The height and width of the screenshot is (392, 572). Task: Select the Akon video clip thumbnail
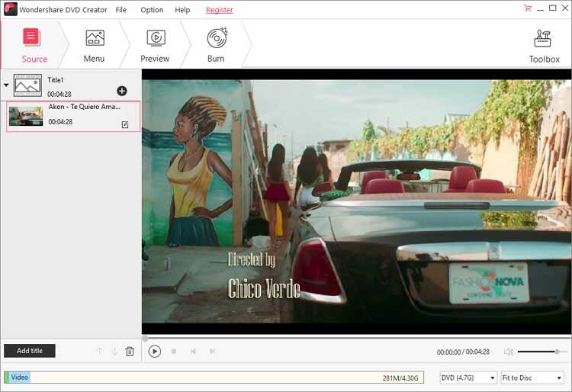coord(26,117)
